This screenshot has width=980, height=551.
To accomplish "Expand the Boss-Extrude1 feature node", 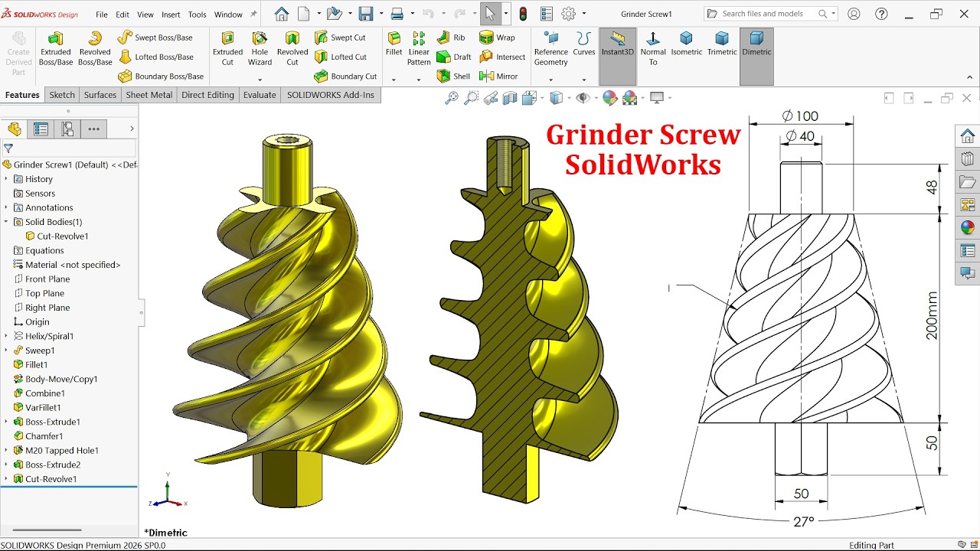I will [x=6, y=422].
